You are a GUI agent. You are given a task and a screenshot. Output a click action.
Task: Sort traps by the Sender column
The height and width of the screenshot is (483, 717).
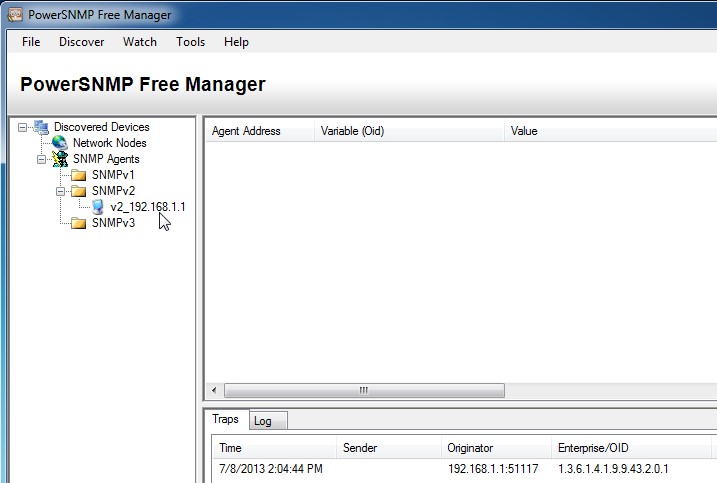tap(389, 448)
